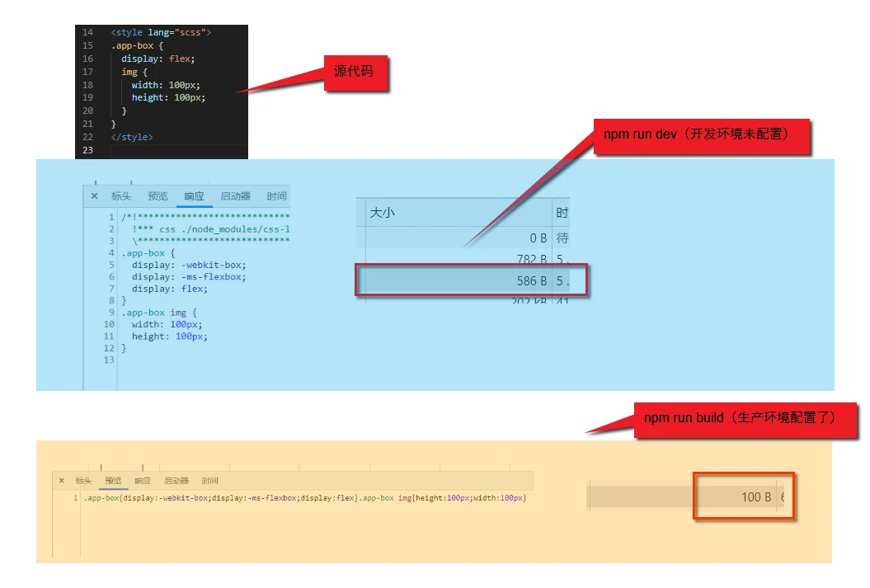Click display: flex; on response line 7
This screenshot has height=588, width=870.
click(170, 289)
